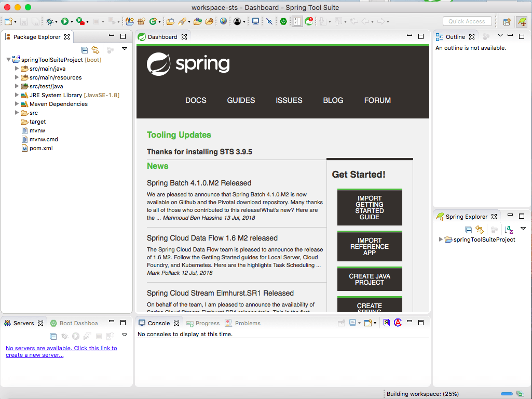Open Spring Batch 4.1.0.M2 Released article
Viewport: 532px width, 399px height.
pyautogui.click(x=199, y=183)
